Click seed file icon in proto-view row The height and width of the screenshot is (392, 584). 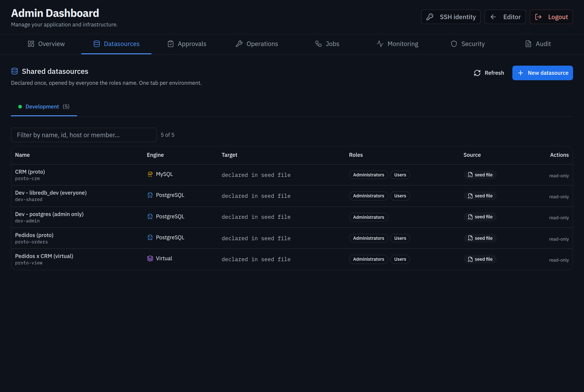[x=470, y=259]
